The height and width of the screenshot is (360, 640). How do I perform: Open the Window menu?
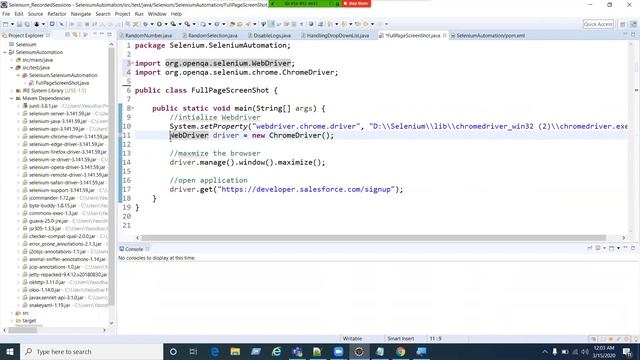pos(157,14)
